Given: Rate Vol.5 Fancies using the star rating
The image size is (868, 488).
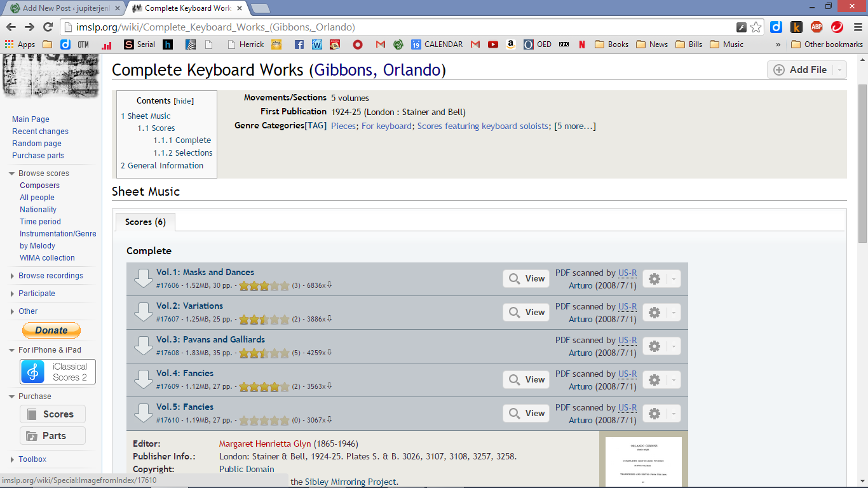Looking at the screenshot, I should coord(264,421).
